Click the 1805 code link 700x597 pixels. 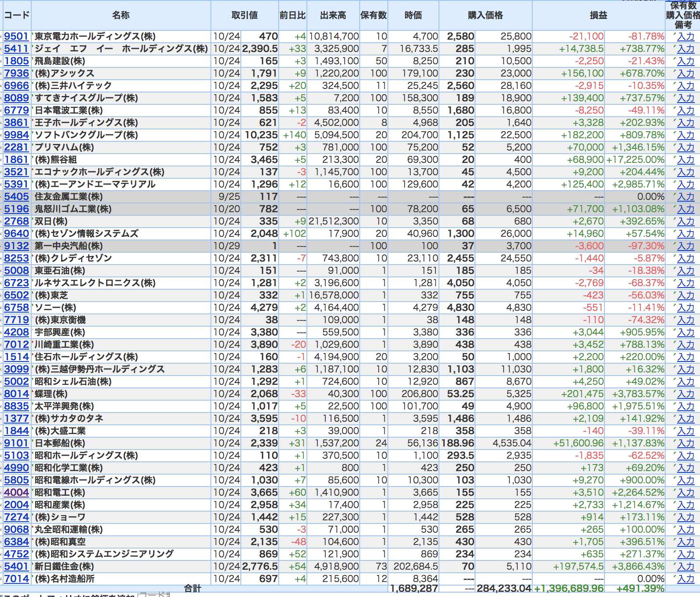point(16,61)
